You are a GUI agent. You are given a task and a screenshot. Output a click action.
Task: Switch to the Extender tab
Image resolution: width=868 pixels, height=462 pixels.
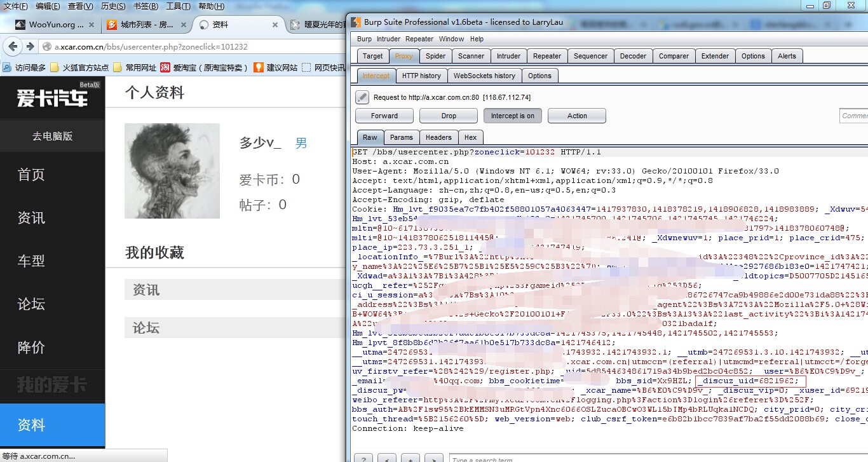(x=715, y=56)
